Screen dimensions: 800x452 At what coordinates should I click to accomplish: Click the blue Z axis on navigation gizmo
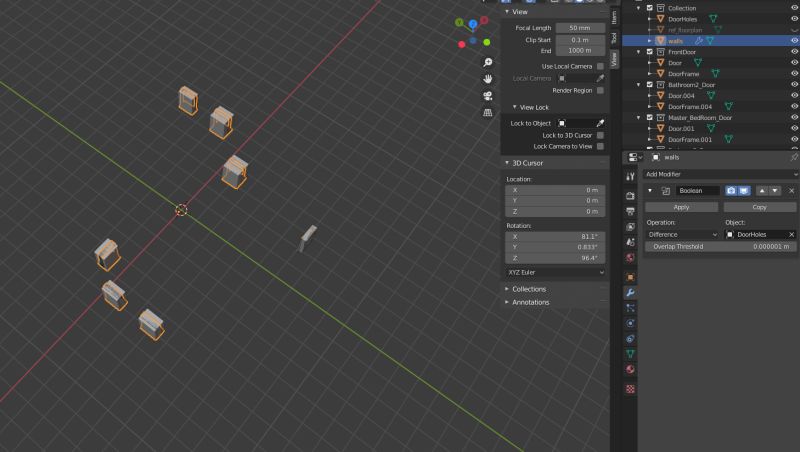click(x=473, y=24)
